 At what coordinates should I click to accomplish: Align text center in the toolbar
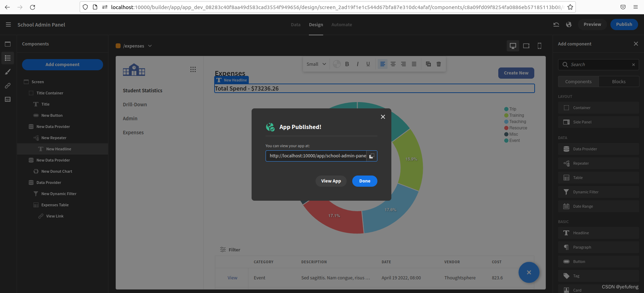393,64
